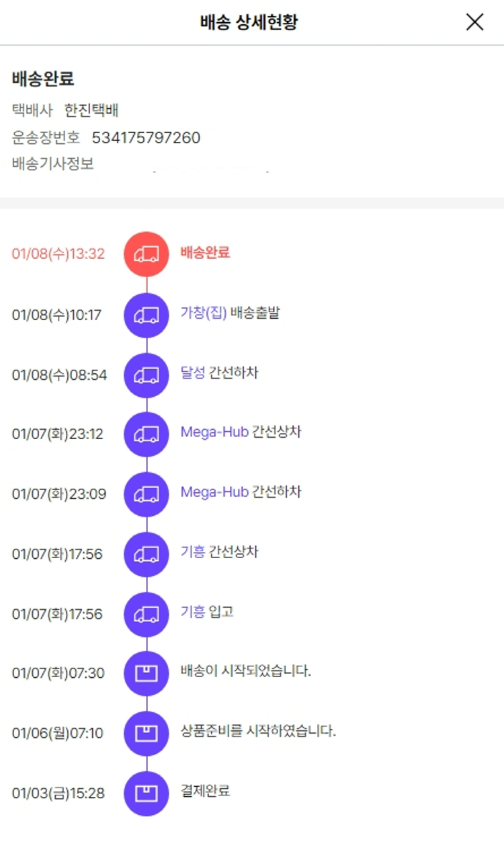The width and height of the screenshot is (504, 850).
Task: Open the 기흥 link beside 간선상차
Action: click(193, 552)
